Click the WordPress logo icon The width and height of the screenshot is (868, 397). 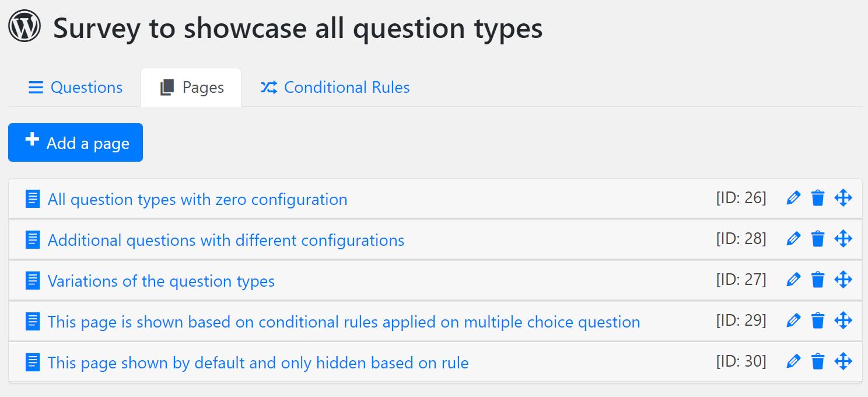(x=24, y=26)
